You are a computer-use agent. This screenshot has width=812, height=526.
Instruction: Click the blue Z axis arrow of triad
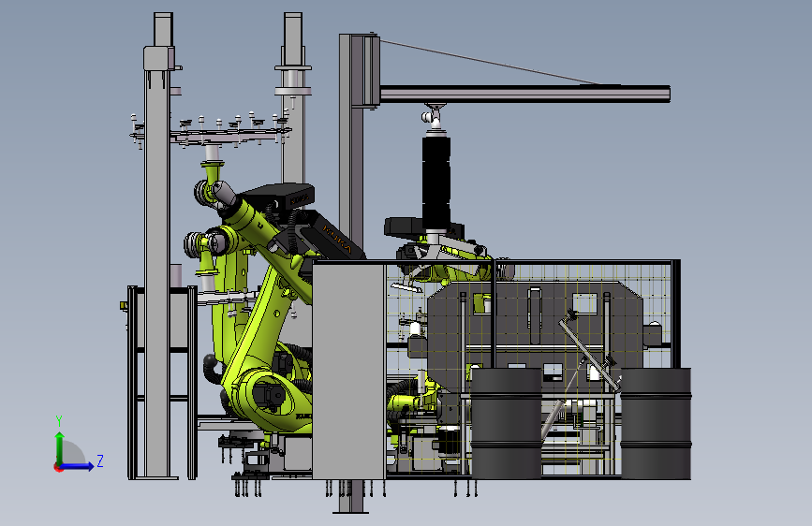pyautogui.click(x=78, y=466)
